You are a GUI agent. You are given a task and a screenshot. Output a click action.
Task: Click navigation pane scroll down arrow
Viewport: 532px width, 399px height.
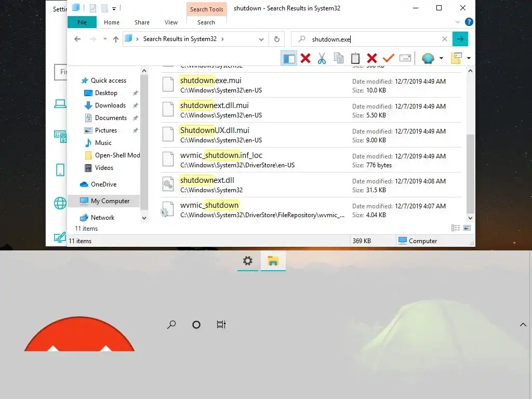144,218
